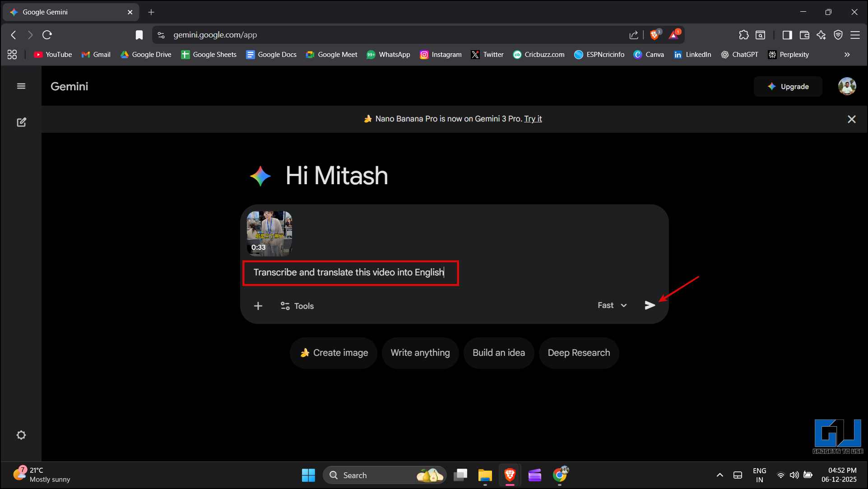Open the YouTube bookmark

(x=53, y=55)
